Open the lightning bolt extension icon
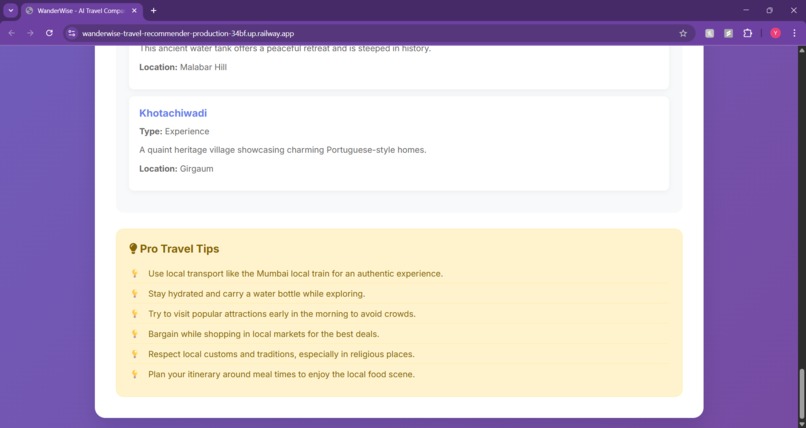Screen dimensions: 806x428 [728, 33]
